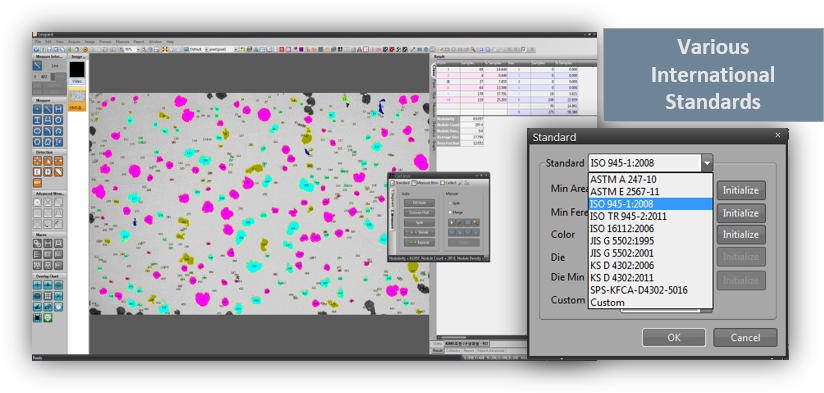Image resolution: width=824 pixels, height=393 pixels.
Task: Open the Acquire menu
Action: pyautogui.click(x=75, y=42)
